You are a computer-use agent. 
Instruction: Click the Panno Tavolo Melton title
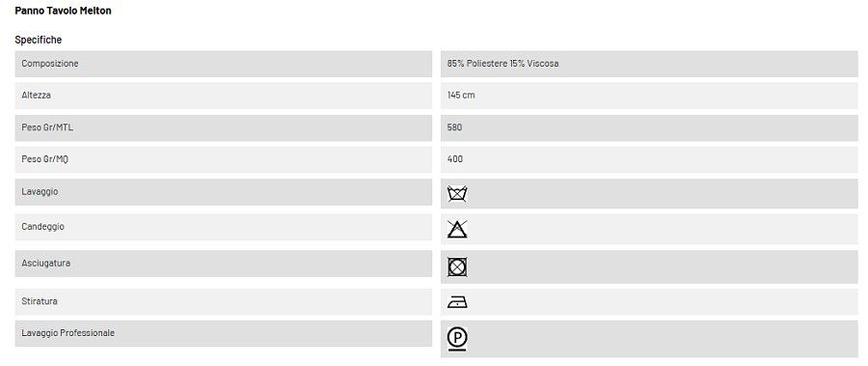tap(63, 11)
